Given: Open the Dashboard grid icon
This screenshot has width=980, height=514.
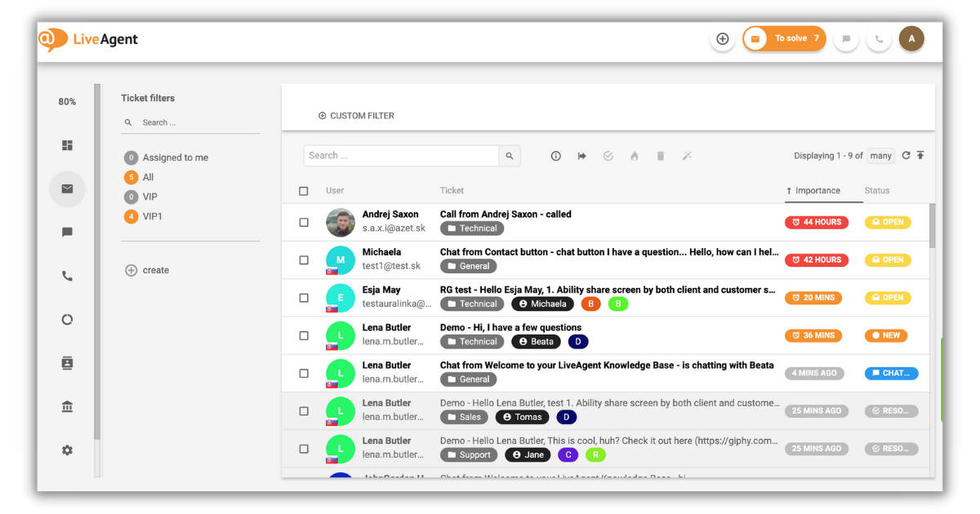Looking at the screenshot, I should tap(67, 144).
